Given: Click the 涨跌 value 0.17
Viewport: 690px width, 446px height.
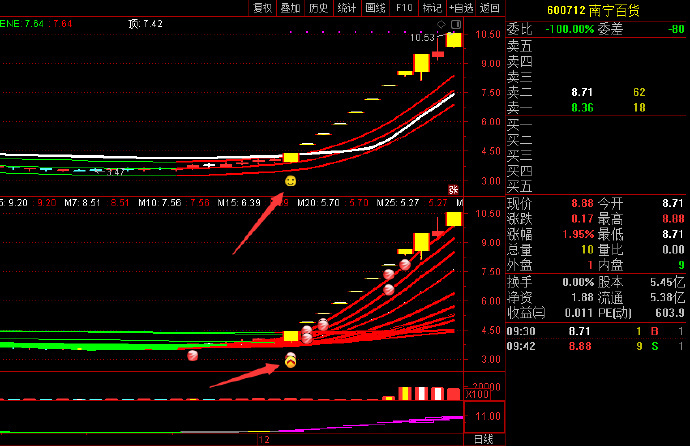Looking at the screenshot, I should coord(582,219).
